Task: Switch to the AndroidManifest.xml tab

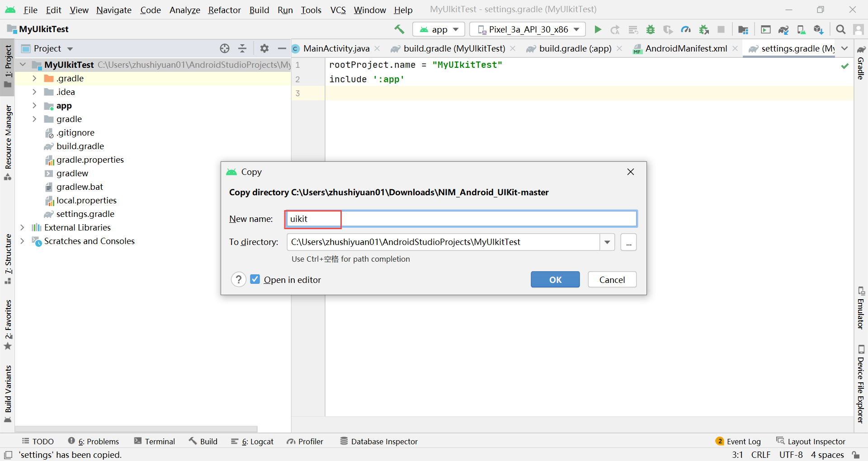Action: tap(686, 48)
